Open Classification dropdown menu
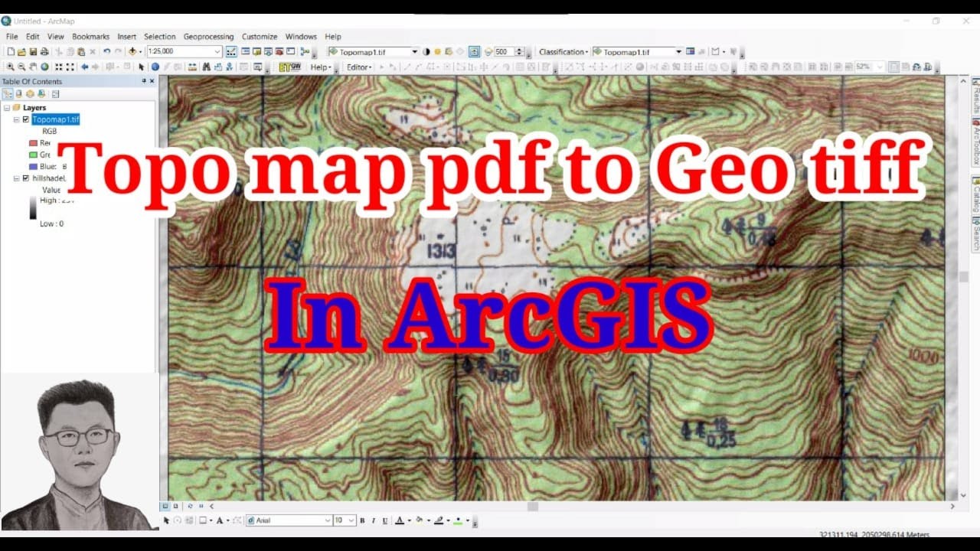This screenshot has width=980, height=551. (x=563, y=52)
